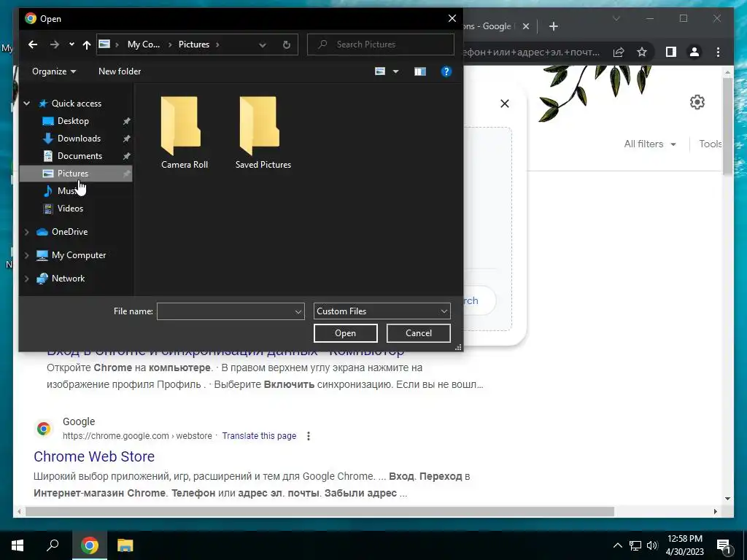This screenshot has width=747, height=560.
Task: Open the Chrome profile icon
Action: pos(694,52)
